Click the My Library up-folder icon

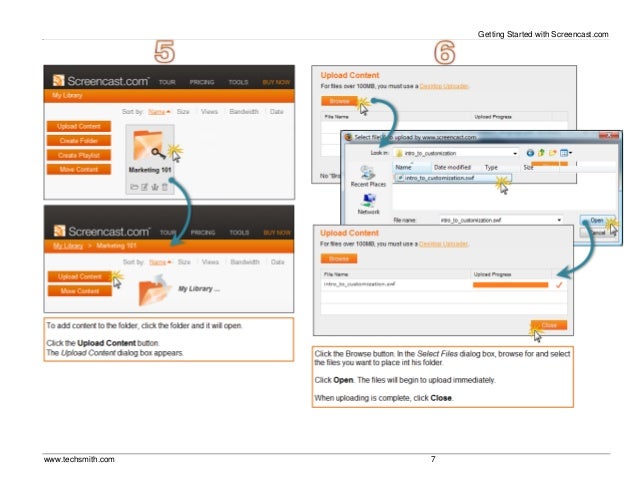coord(155,290)
